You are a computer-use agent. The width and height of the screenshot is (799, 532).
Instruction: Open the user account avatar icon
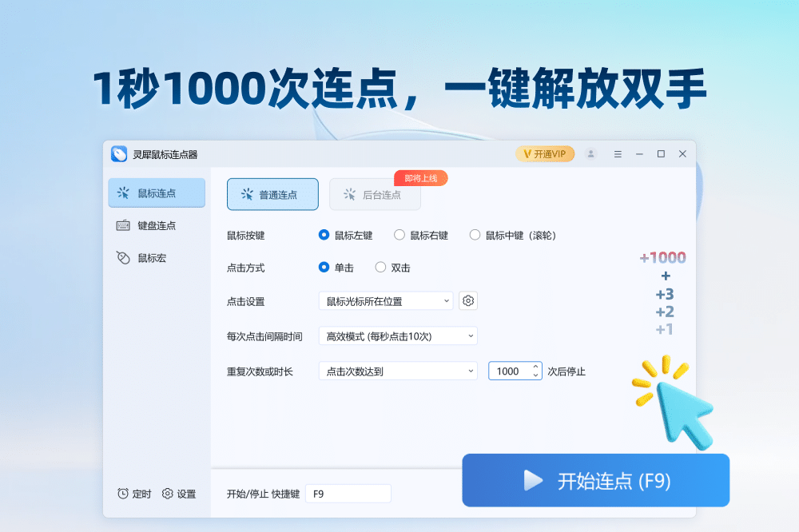point(590,153)
